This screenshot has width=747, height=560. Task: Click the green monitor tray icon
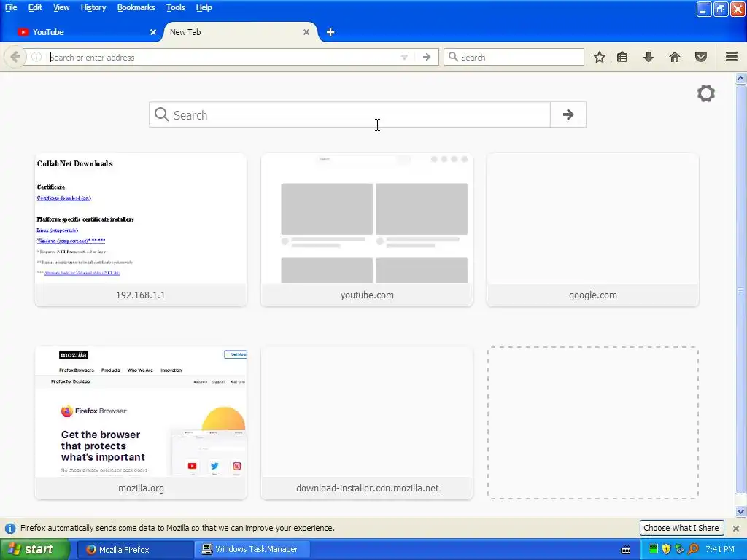(653, 549)
